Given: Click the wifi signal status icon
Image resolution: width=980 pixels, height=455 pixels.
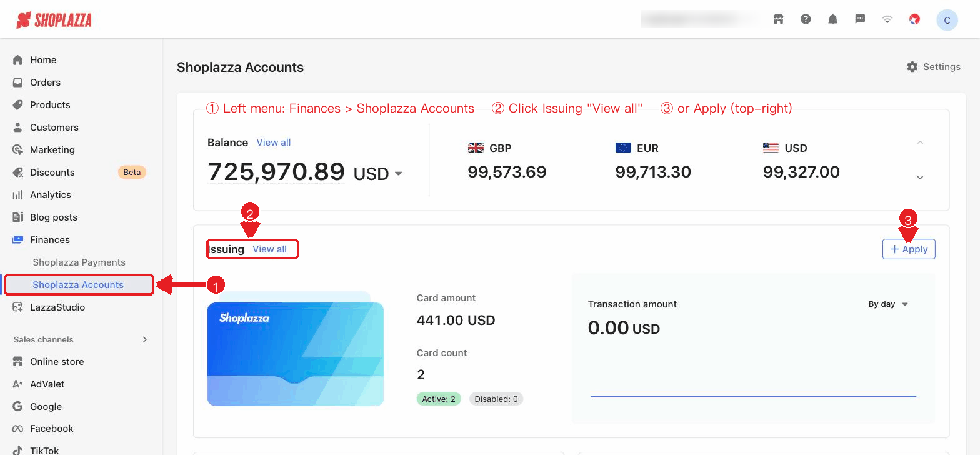Looking at the screenshot, I should click(x=887, y=19).
